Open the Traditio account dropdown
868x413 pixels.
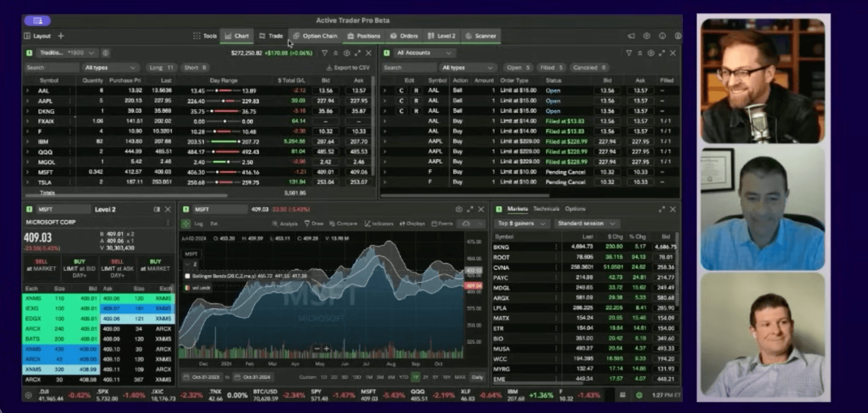click(66, 52)
